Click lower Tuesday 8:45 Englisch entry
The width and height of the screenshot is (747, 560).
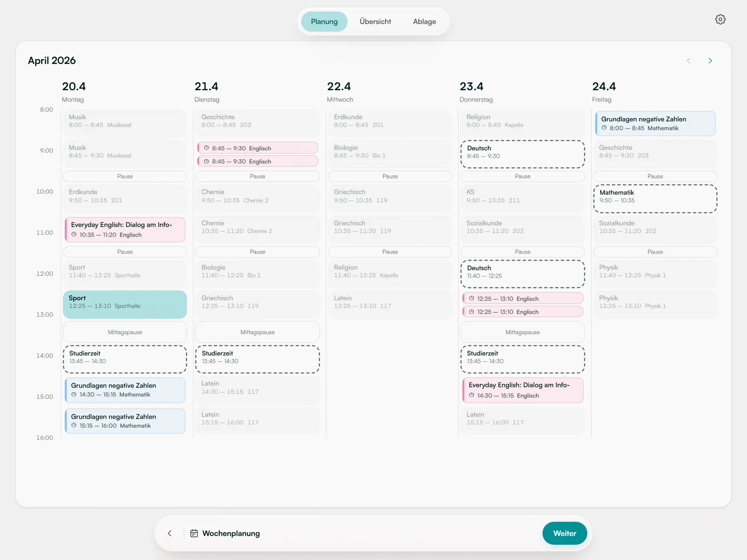(x=257, y=161)
